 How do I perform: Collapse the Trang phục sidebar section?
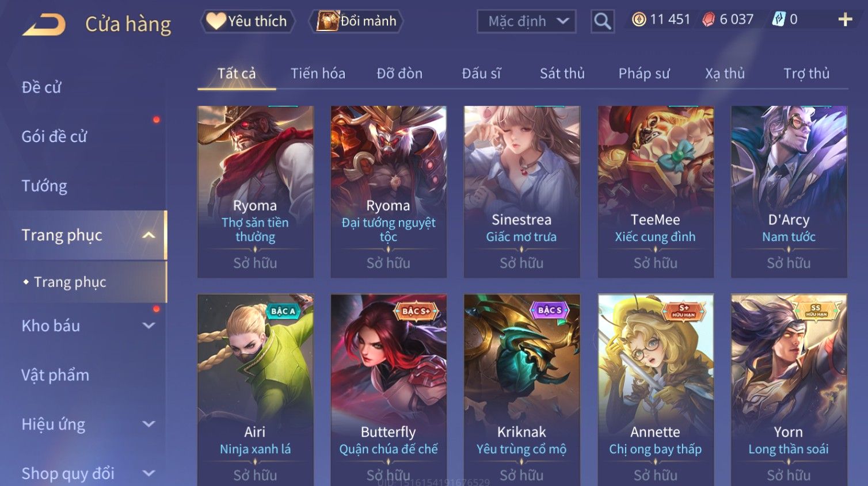(149, 235)
